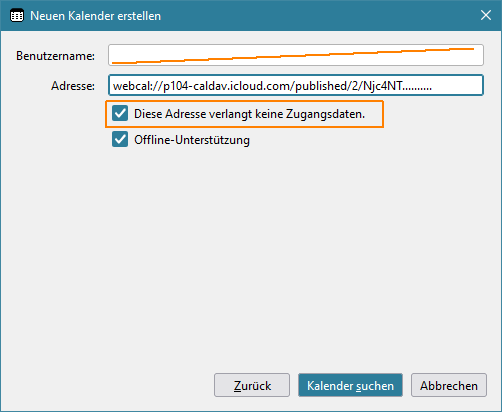The width and height of the screenshot is (502, 412).
Task: Click the orange redaction line in username field
Action: point(293,55)
